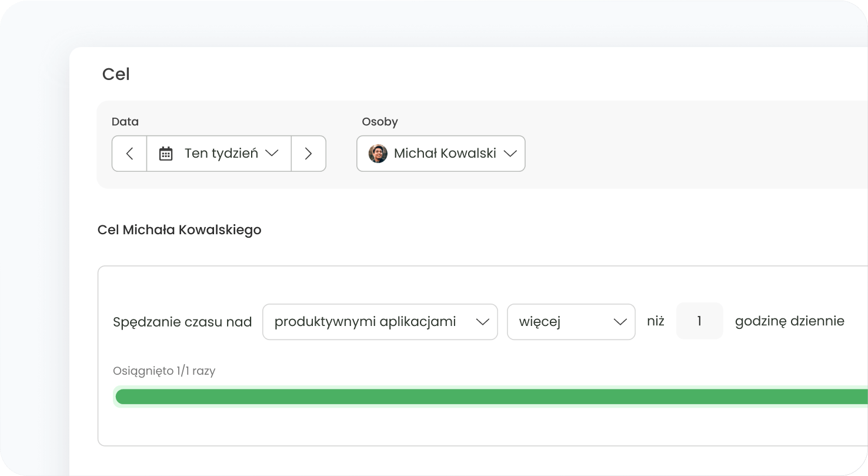Open the więcej comparison dropdown
Image resolution: width=868 pixels, height=476 pixels.
click(x=559, y=322)
